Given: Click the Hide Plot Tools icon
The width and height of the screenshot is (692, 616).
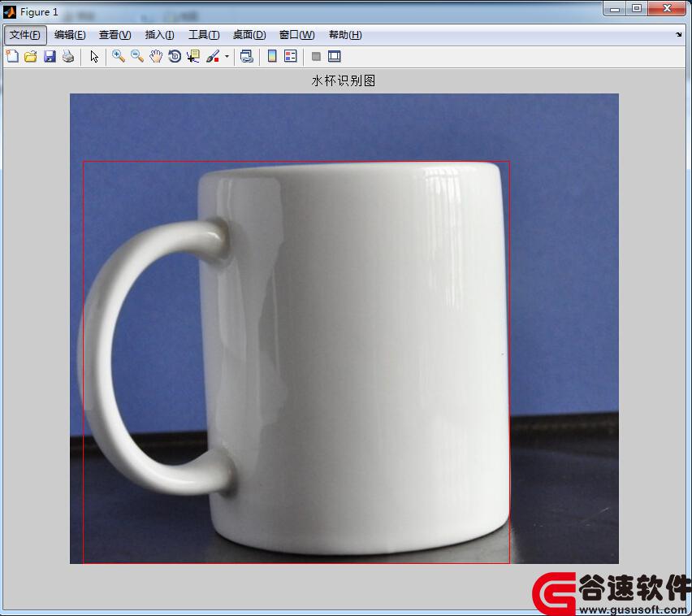Looking at the screenshot, I should (316, 57).
